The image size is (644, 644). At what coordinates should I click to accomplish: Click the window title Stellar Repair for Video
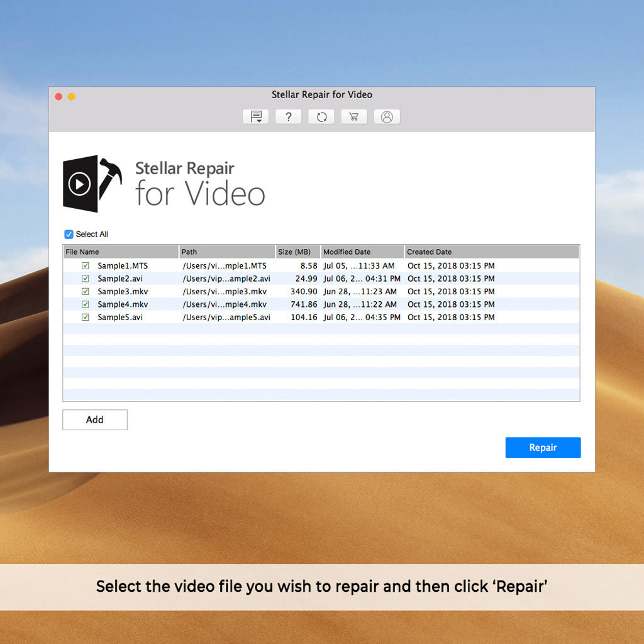322,94
